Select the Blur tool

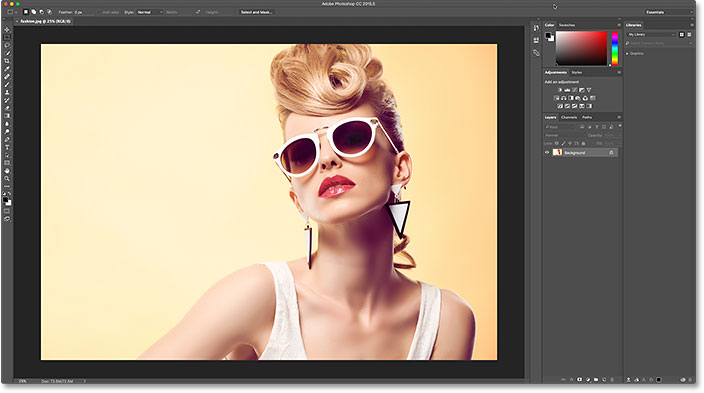[7, 124]
